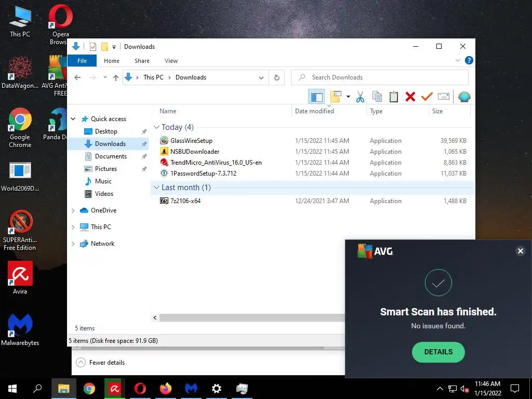Open This PC desktop icon
This screenshot has height=399, width=532.
(20, 22)
